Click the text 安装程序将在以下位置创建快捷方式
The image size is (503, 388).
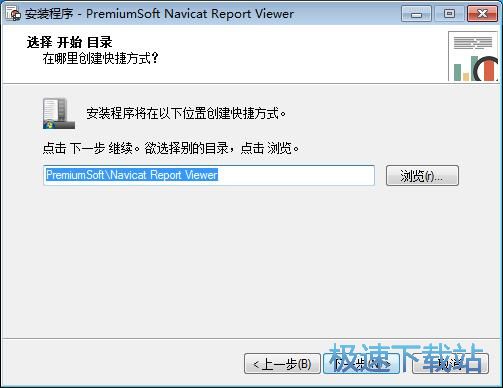tap(186, 114)
